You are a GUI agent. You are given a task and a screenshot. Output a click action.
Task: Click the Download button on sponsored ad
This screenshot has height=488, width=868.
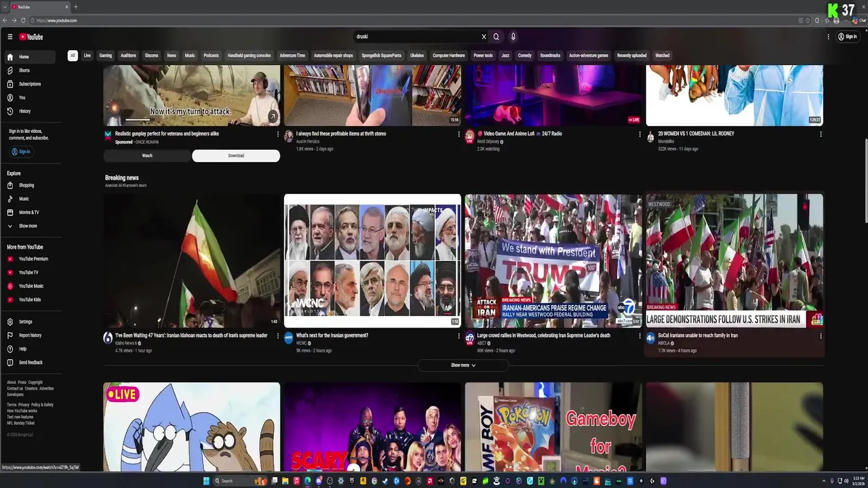(236, 156)
